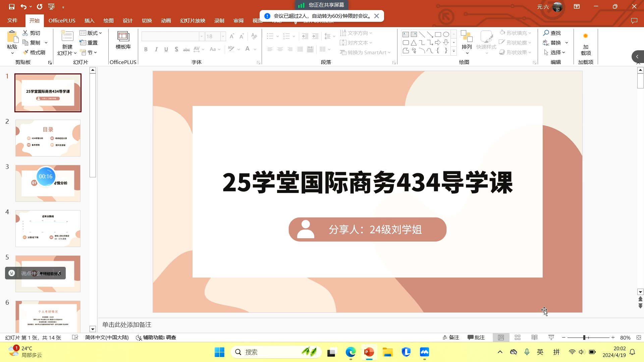Select the oval shape in shapes gallery

pyautogui.click(x=446, y=35)
